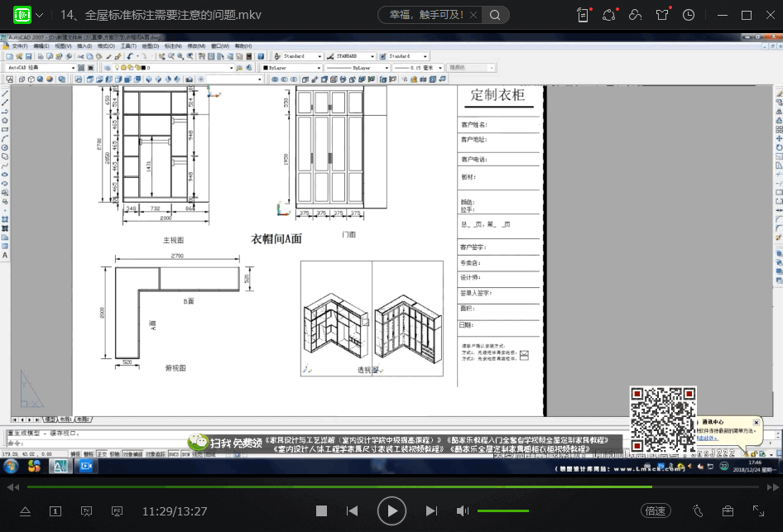Viewport: 783px width, 532px height.
Task: Stop video playback
Action: (322, 511)
